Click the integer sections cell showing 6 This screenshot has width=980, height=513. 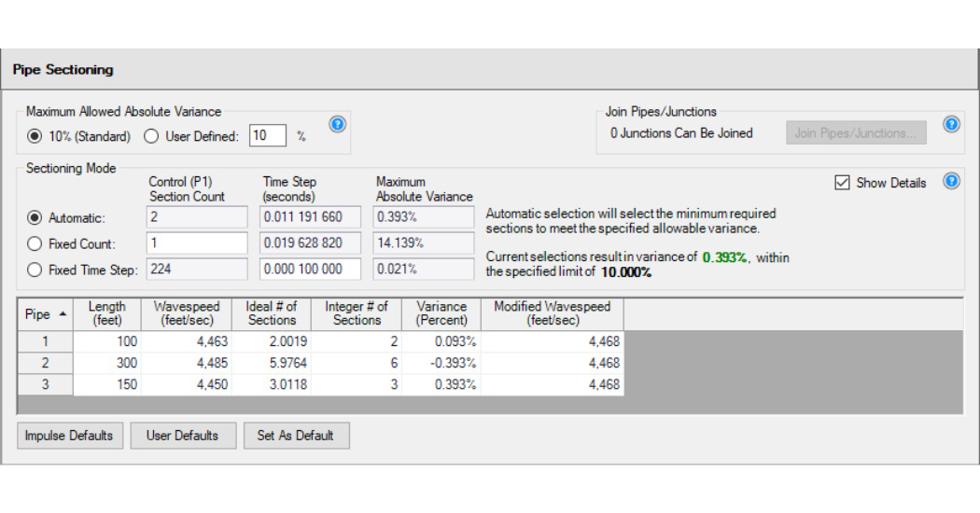coord(357,363)
